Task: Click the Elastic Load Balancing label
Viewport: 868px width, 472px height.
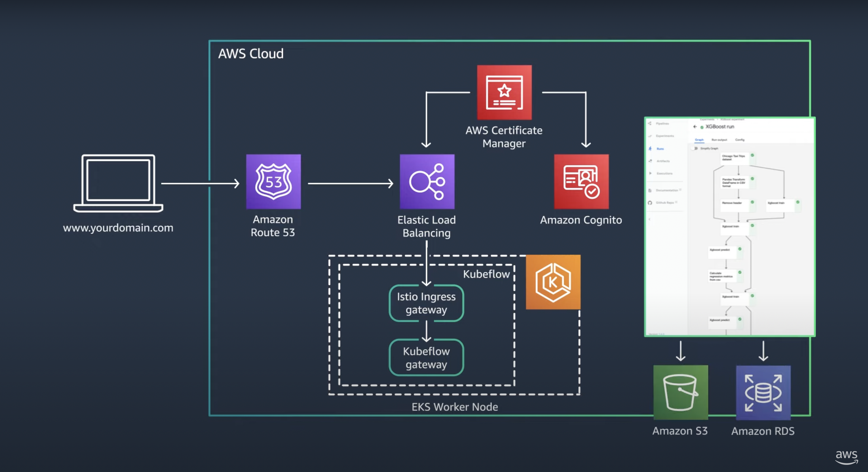Action: coord(427,227)
